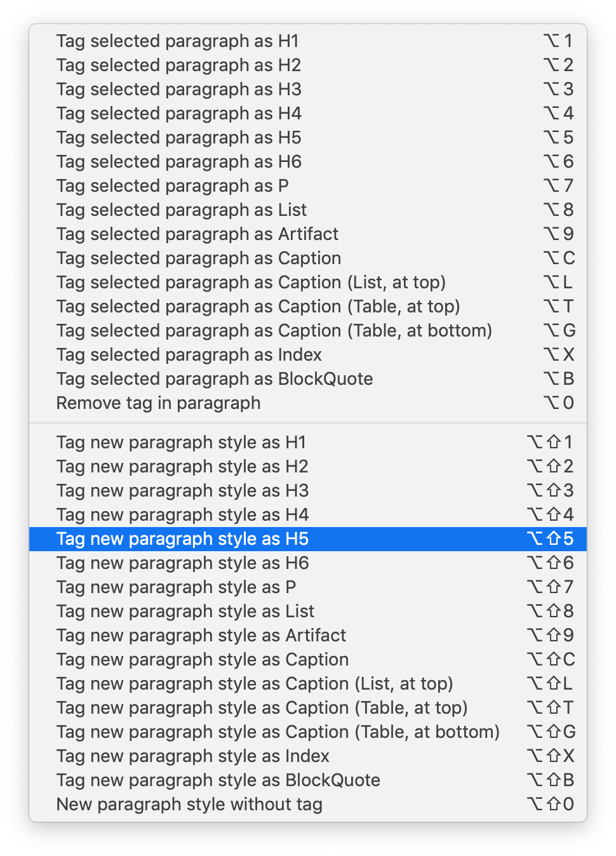Choose Tag new paragraph style as List
The width and height of the screenshot is (616, 856).
pos(308,611)
